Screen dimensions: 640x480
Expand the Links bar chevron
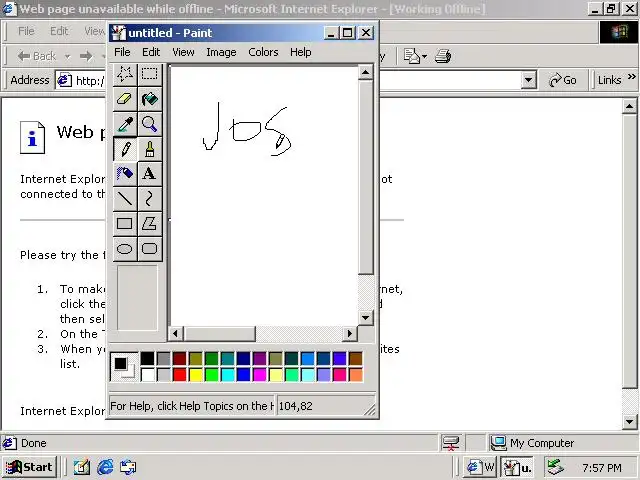(x=631, y=76)
